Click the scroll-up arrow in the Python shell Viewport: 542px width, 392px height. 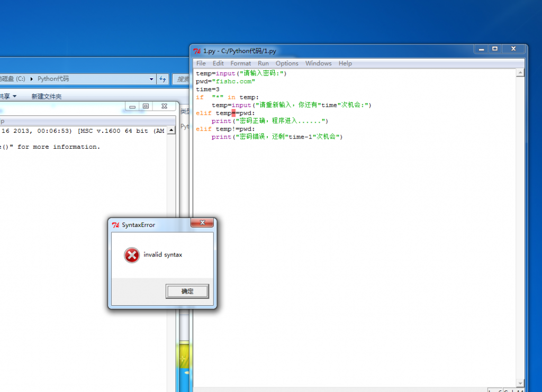[171, 131]
